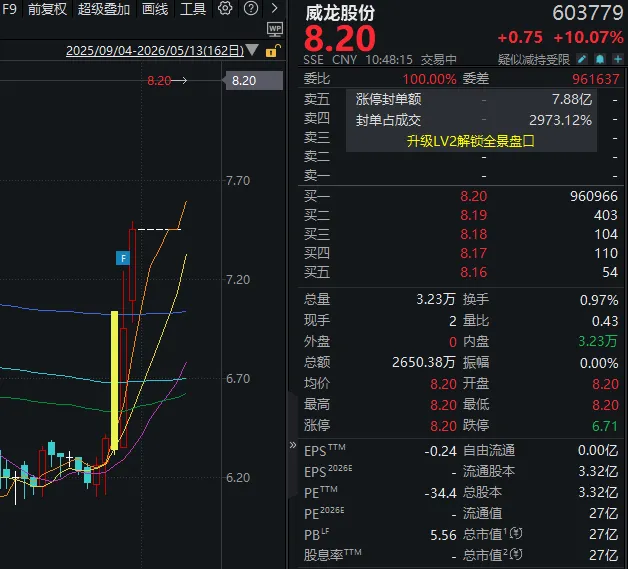Add stock with the plus icon
Image resolution: width=628 pixels, height=569 pixels.
coord(618,60)
